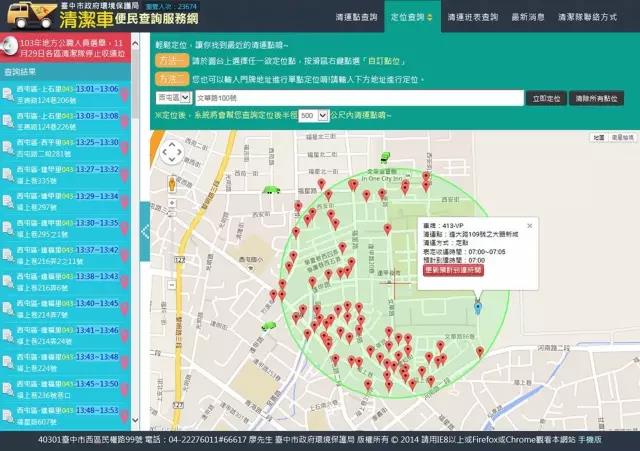Image resolution: width=640 pixels, height=451 pixels.
Task: Switch the map to 地圖 view
Action: pos(599,138)
